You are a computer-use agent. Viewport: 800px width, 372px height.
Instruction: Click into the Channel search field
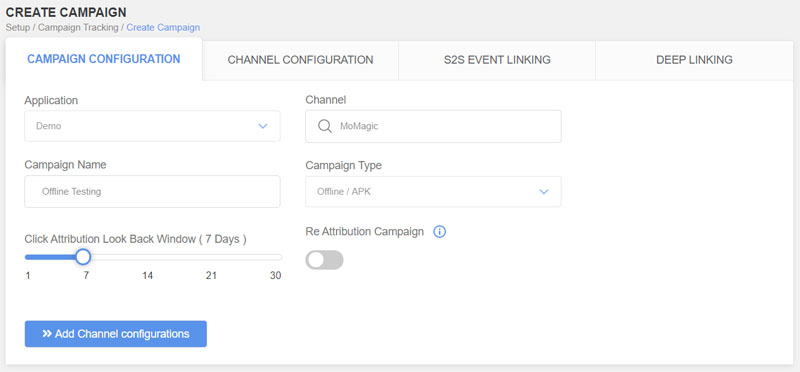(433, 126)
